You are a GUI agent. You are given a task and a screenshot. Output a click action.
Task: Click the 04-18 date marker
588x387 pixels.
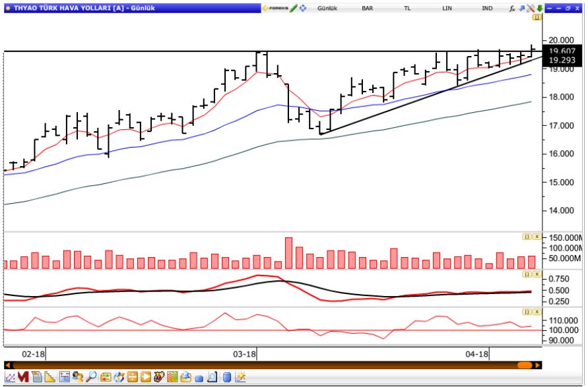tap(476, 354)
